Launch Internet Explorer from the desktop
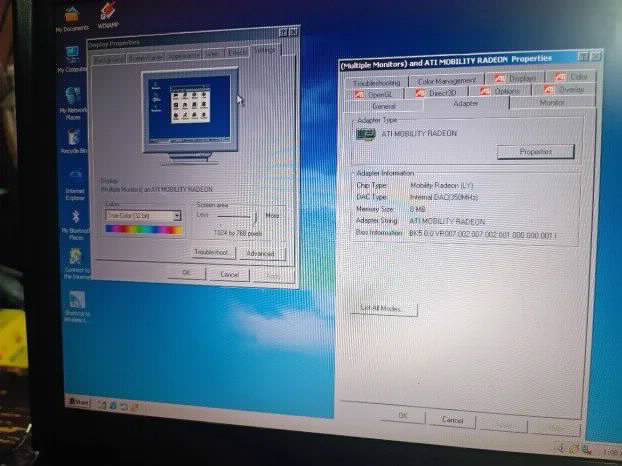The width and height of the screenshot is (622, 466). 75,186
